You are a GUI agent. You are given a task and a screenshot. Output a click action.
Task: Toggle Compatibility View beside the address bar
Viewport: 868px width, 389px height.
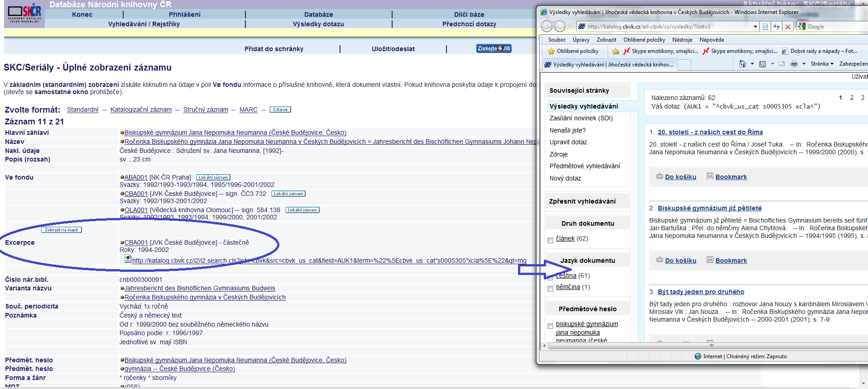click(x=765, y=27)
